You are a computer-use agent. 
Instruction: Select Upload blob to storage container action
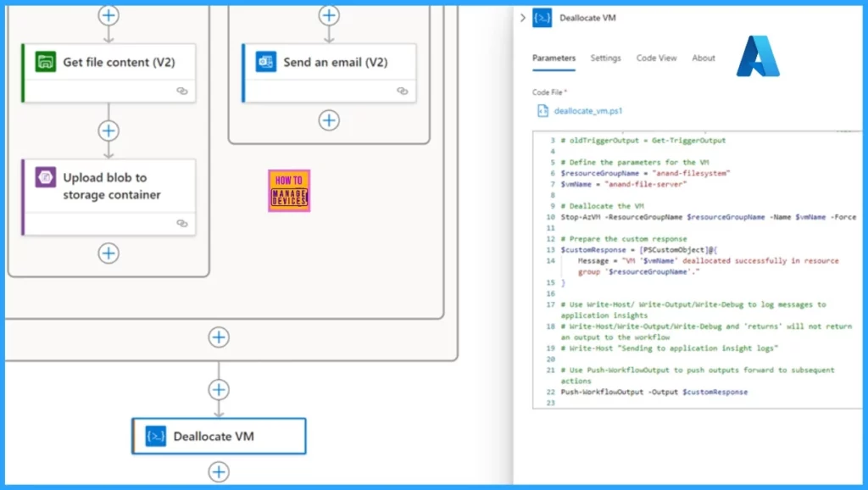(x=108, y=198)
